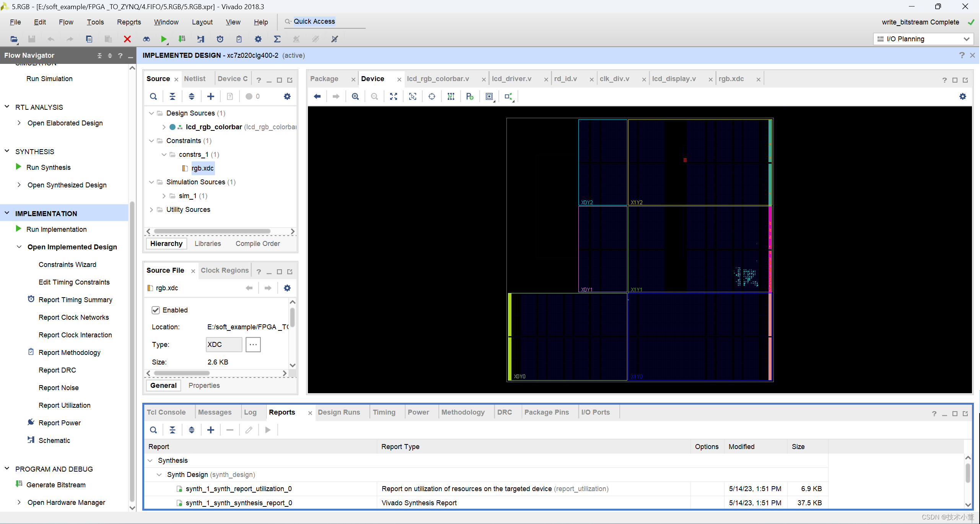Close the rgb.xdc editor tab
This screenshot has height=524, width=980.
tap(758, 79)
